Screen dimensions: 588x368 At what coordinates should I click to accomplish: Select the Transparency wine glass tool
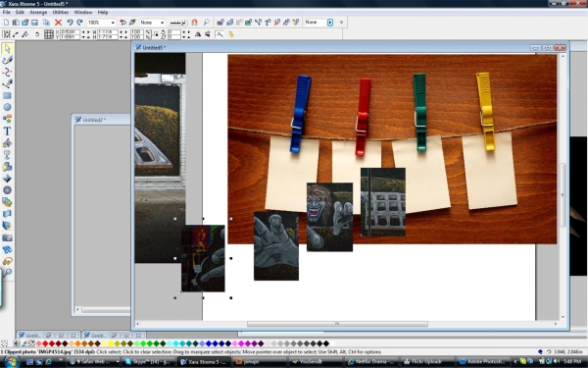[x=7, y=155]
